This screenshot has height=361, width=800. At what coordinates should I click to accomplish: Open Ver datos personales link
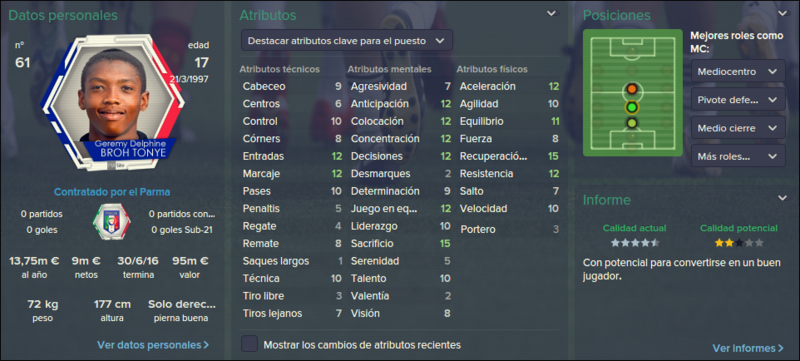153,345
